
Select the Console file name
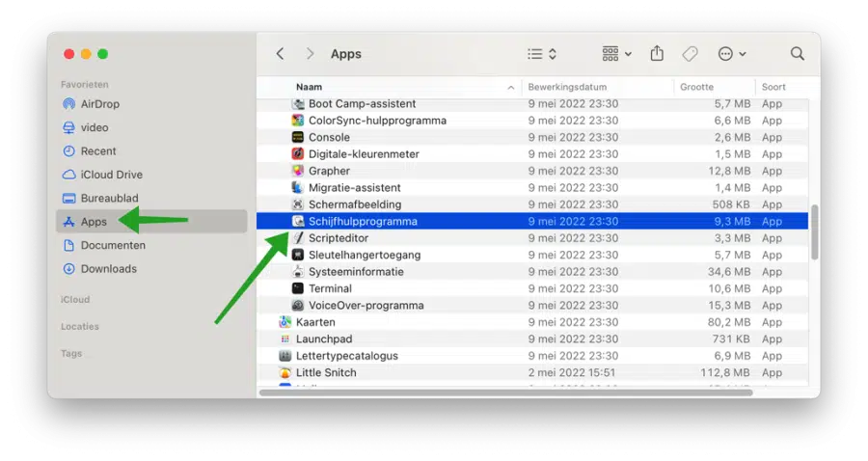click(329, 137)
